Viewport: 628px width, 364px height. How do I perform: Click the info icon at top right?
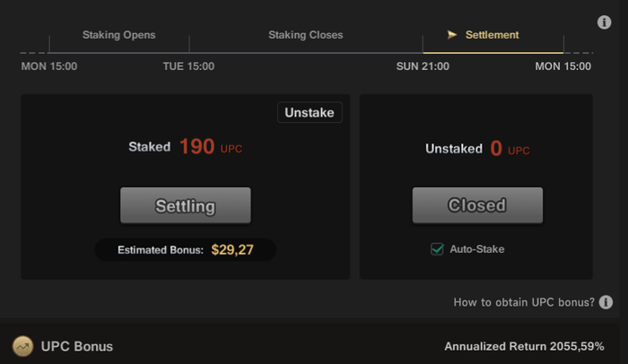pos(604,22)
